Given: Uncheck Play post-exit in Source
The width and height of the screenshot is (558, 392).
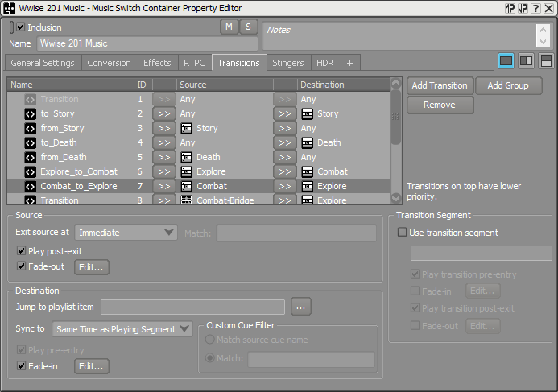Looking at the screenshot, I should [x=22, y=251].
